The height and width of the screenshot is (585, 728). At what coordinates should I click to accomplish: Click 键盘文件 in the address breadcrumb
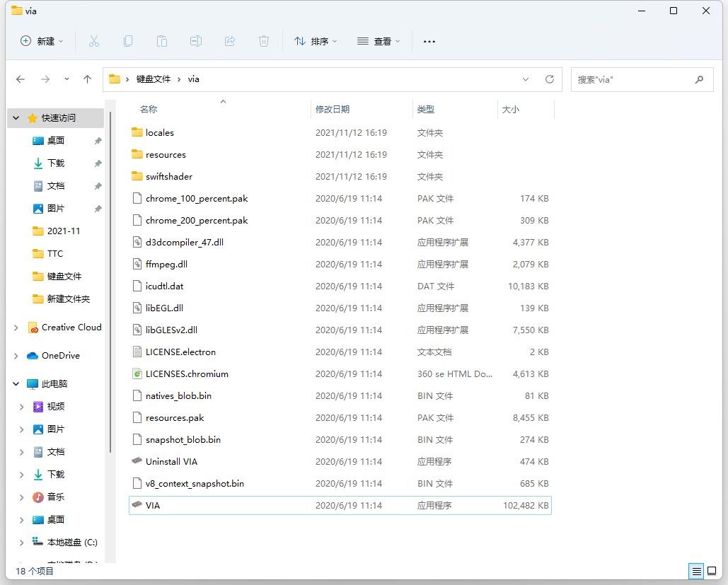[x=154, y=79]
